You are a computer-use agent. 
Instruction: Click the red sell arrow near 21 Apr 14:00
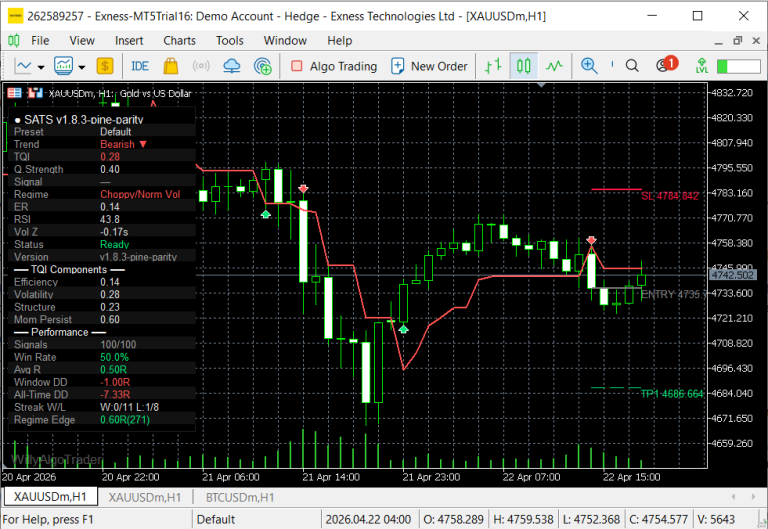pyautogui.click(x=303, y=189)
